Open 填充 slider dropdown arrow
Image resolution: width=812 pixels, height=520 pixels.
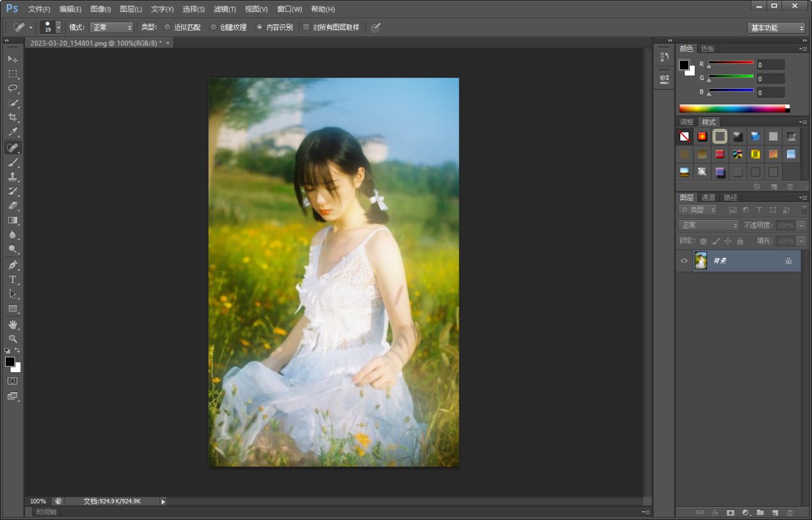pos(801,241)
